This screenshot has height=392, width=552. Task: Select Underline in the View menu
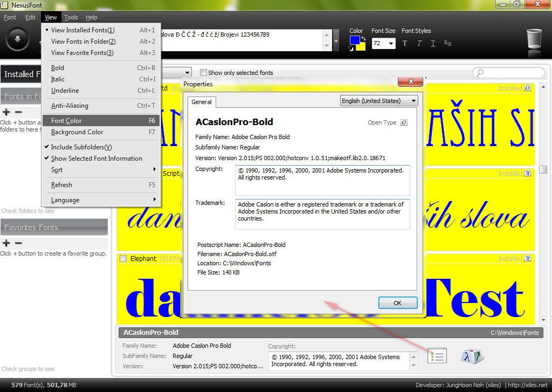(101, 91)
